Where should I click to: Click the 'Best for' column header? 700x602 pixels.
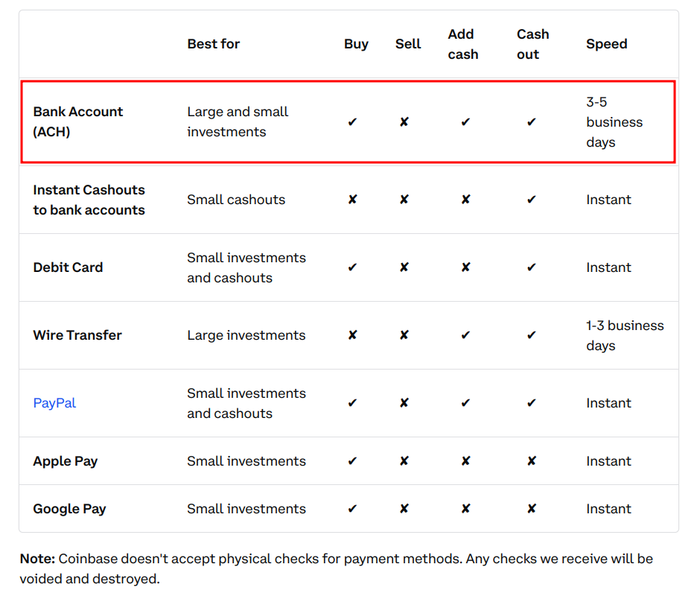[x=214, y=44]
